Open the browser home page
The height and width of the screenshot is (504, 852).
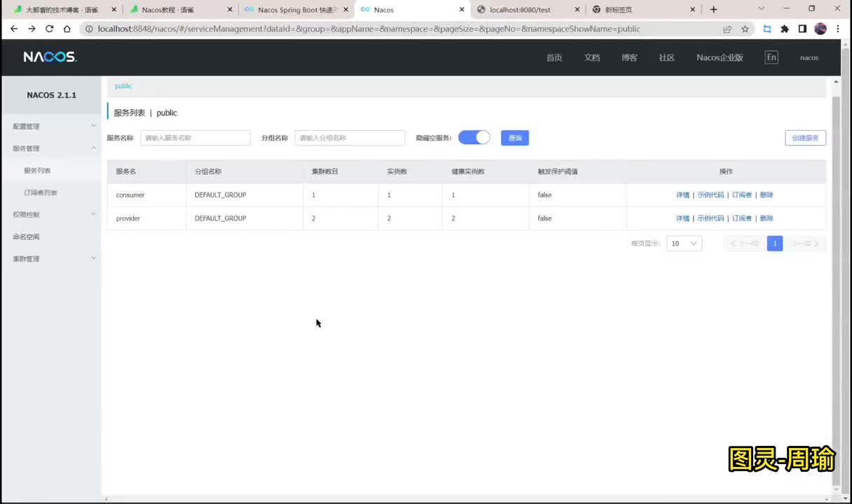pyautogui.click(x=67, y=29)
